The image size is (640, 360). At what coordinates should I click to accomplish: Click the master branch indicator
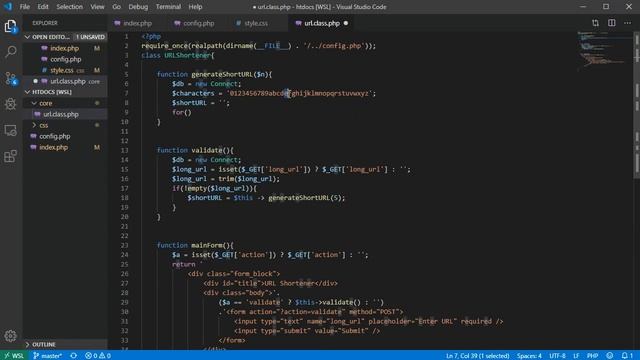(x=47, y=356)
